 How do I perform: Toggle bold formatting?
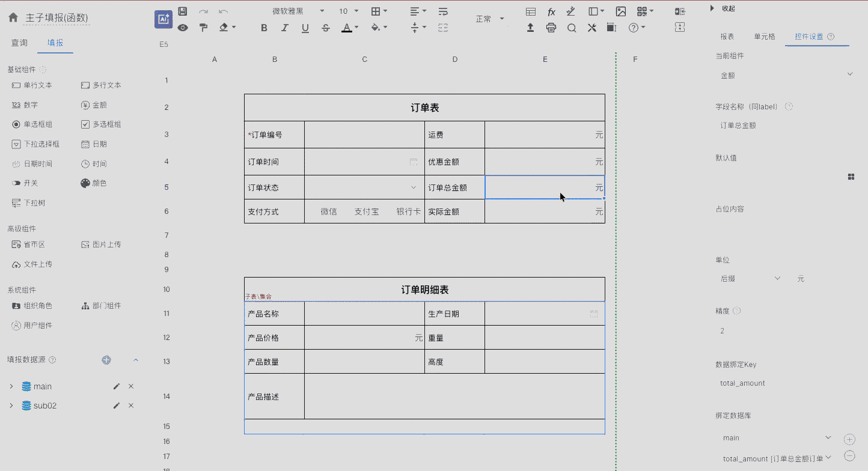click(264, 28)
